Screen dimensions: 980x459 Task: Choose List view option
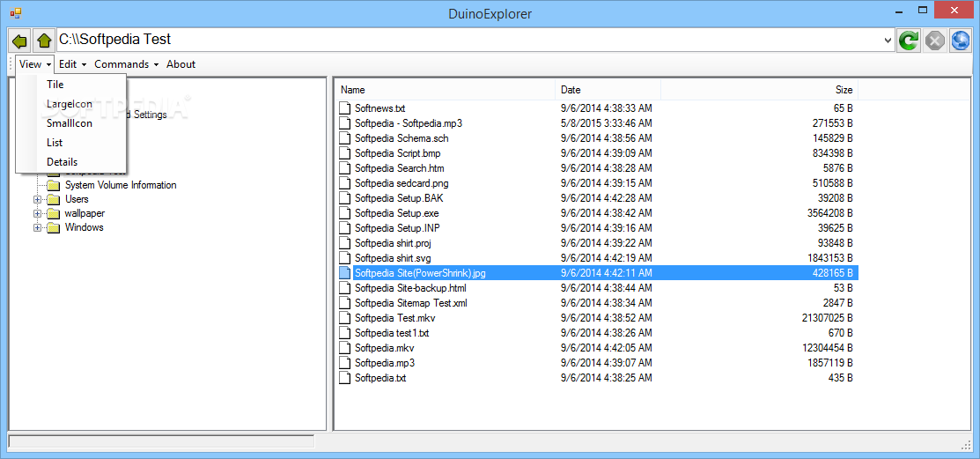coord(55,143)
